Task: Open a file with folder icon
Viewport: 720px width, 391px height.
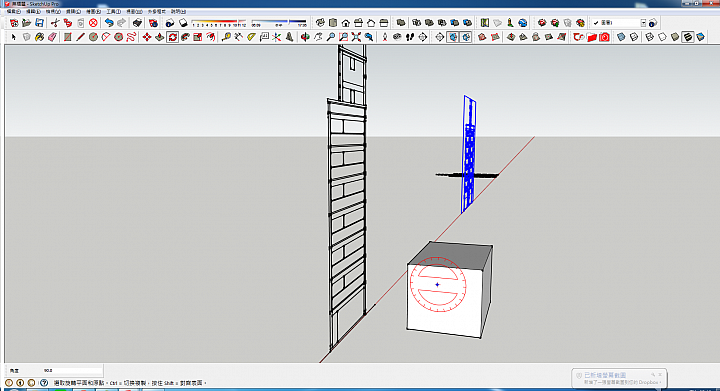Action: click(x=27, y=22)
